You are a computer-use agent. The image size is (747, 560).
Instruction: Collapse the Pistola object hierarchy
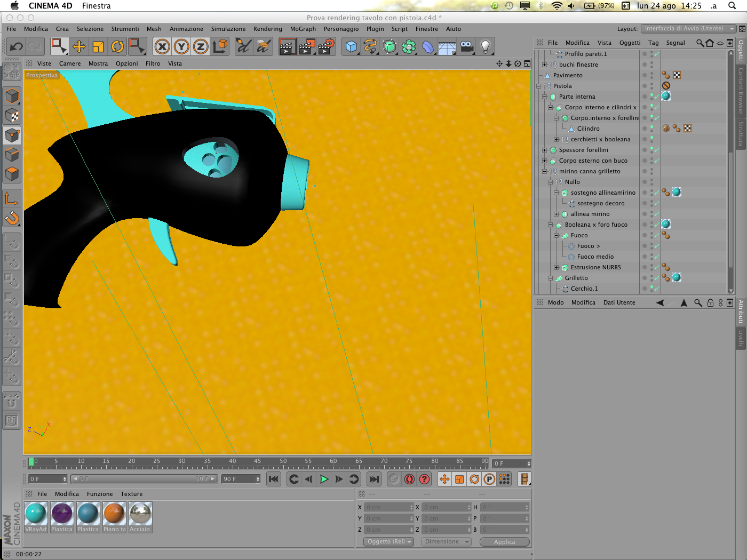[x=538, y=86]
